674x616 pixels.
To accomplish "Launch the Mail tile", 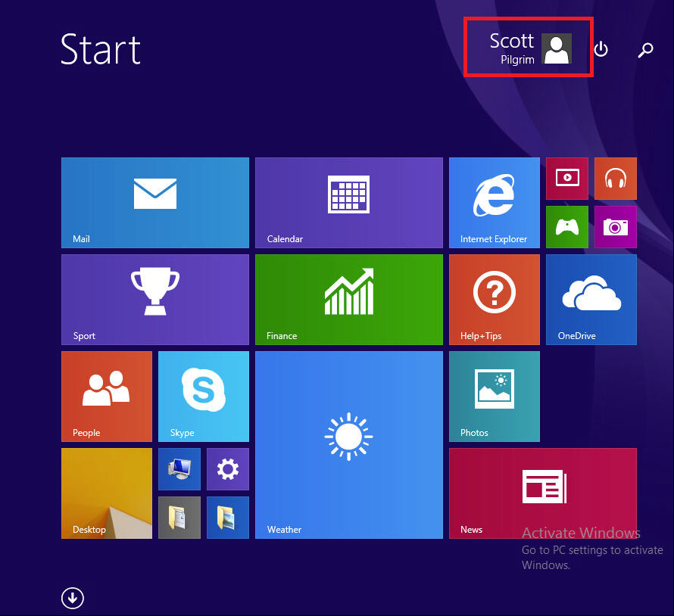I will 155,203.
